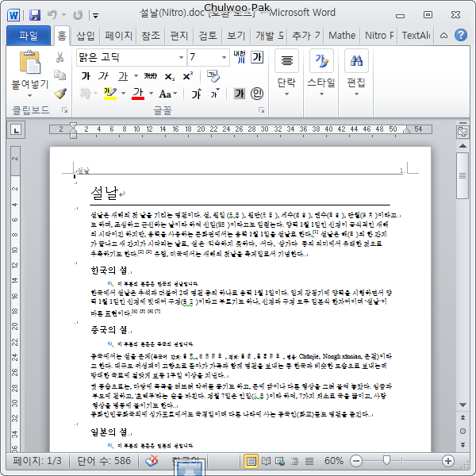Click the 60% zoom level button
This screenshot has width=476, height=476.
(x=334, y=461)
